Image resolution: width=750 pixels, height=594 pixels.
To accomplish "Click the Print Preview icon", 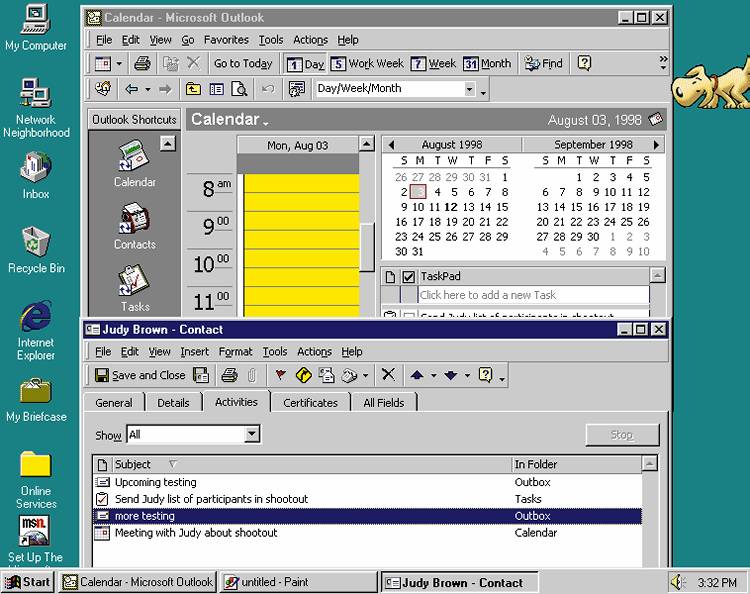I will 239,89.
